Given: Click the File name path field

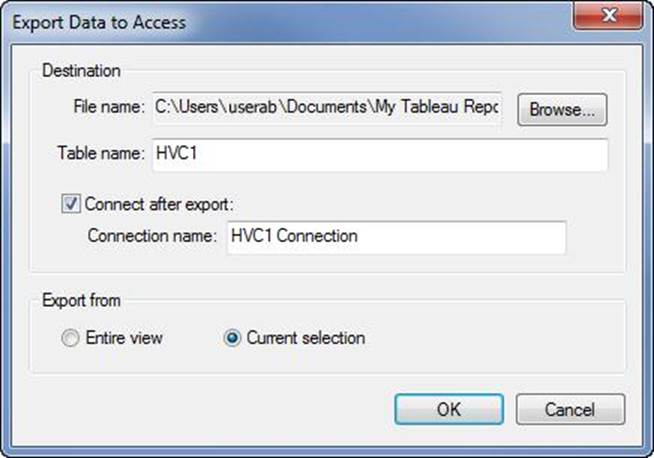Looking at the screenshot, I should [327, 109].
